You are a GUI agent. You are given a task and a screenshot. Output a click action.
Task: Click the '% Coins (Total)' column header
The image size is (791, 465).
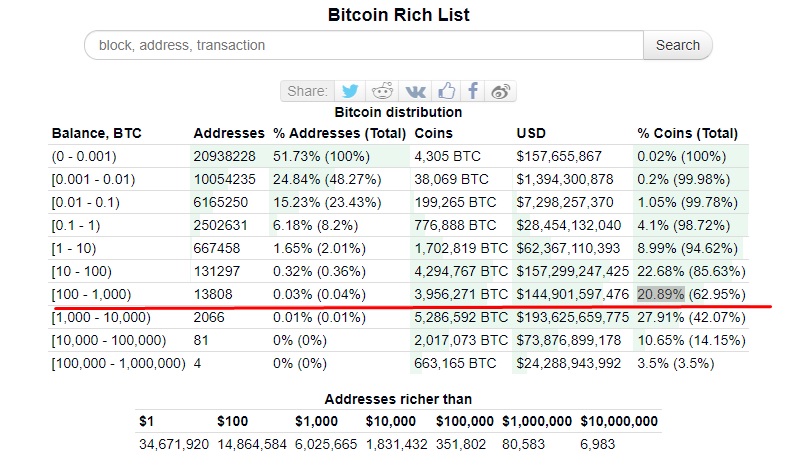click(687, 133)
